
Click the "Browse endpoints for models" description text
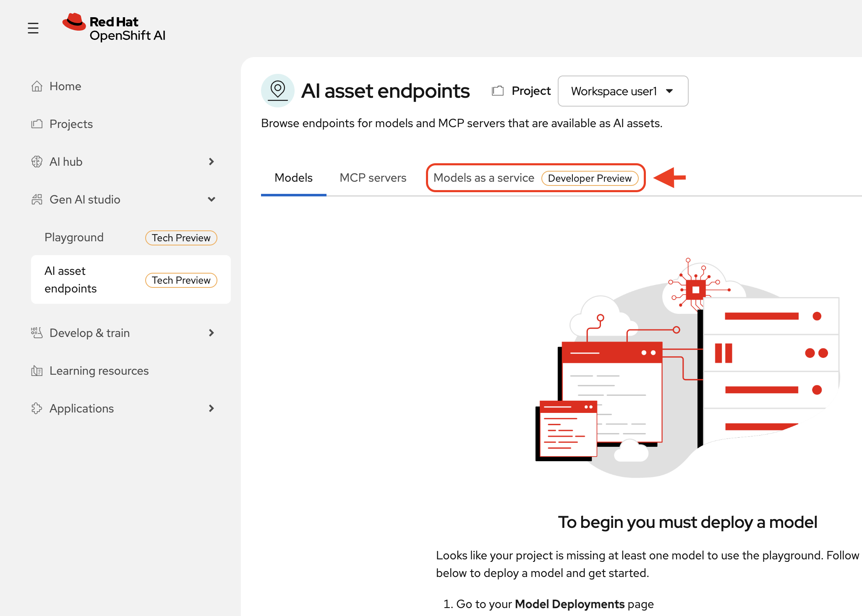[x=462, y=123]
